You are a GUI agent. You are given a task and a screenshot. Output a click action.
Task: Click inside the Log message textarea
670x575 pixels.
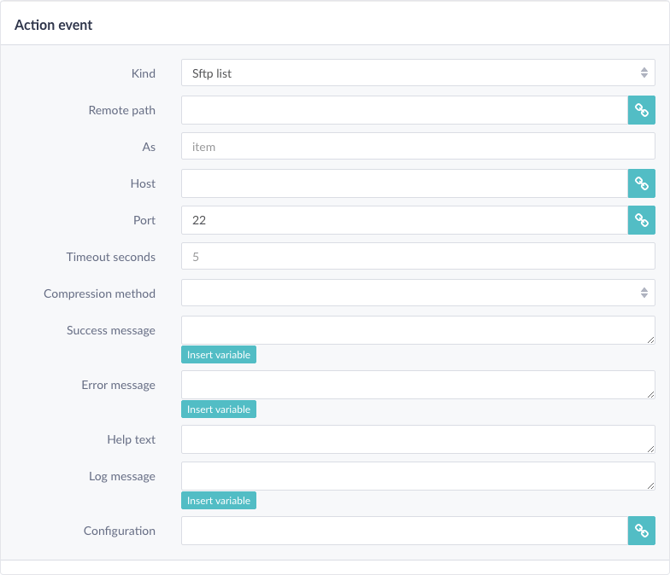[418, 476]
